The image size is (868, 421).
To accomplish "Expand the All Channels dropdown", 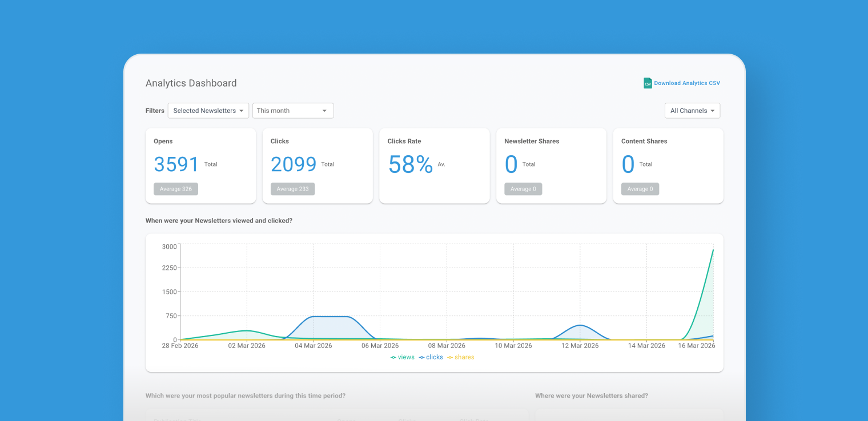I will click(692, 110).
